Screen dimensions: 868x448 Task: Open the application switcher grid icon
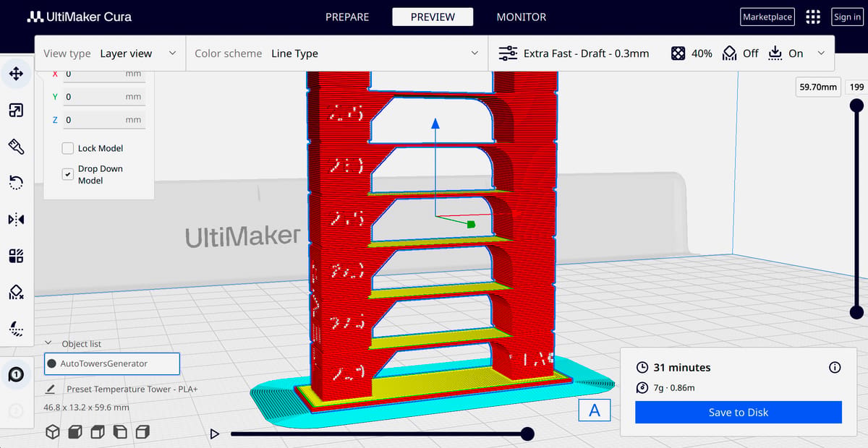point(813,17)
